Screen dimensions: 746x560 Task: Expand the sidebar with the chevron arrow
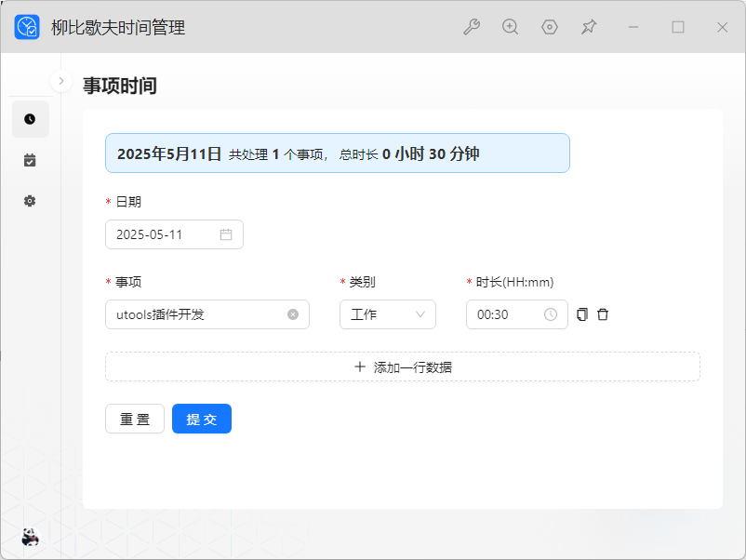click(60, 81)
